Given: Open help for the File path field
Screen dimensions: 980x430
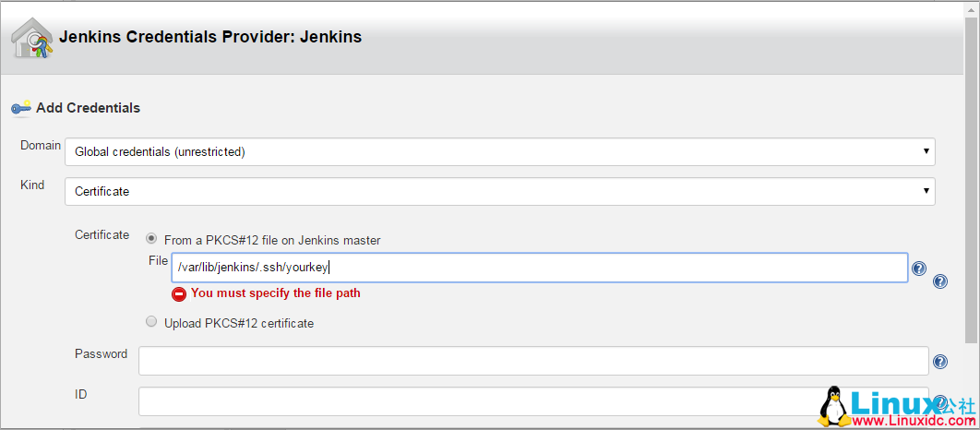Looking at the screenshot, I should 919,269.
